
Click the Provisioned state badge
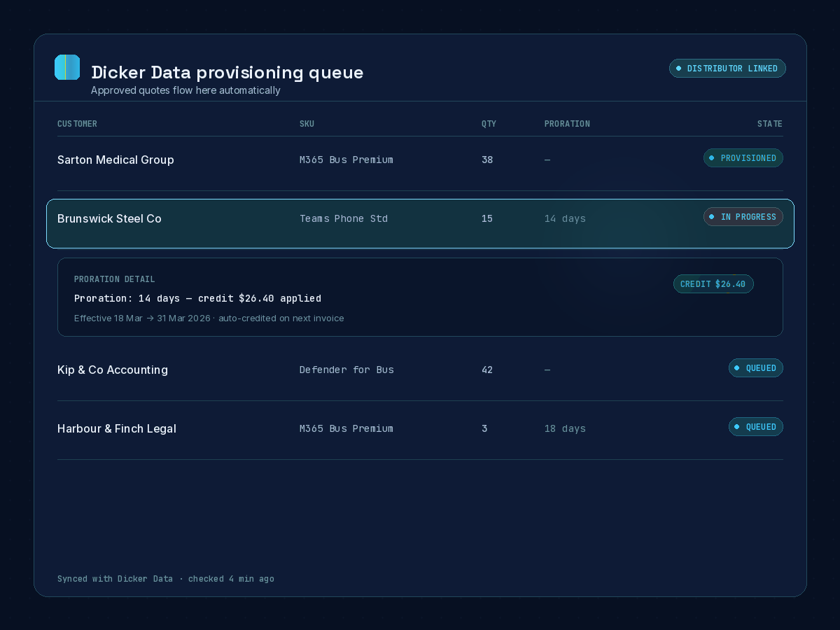743,158
